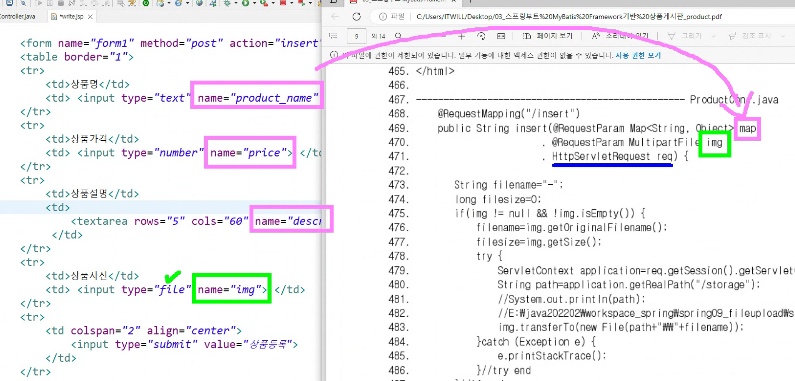Viewport: 795px width, 381px height.
Task: Click the Highlight tool button
Action: coord(750,36)
